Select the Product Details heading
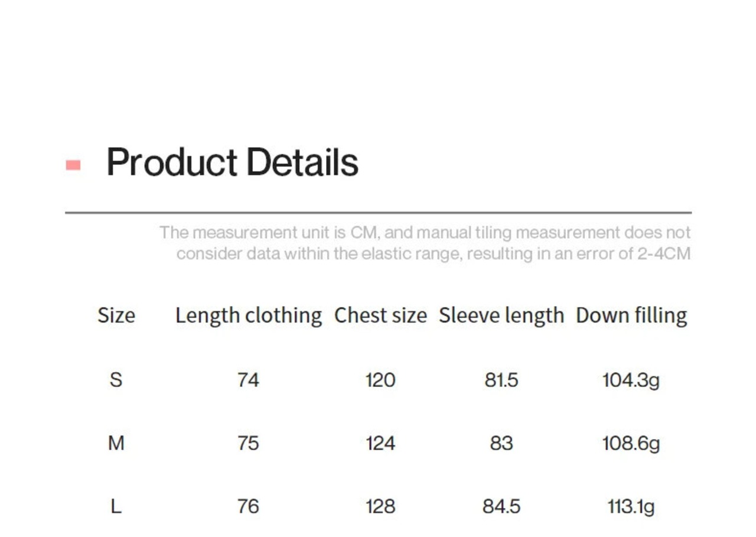This screenshot has width=756, height=537. tap(232, 162)
